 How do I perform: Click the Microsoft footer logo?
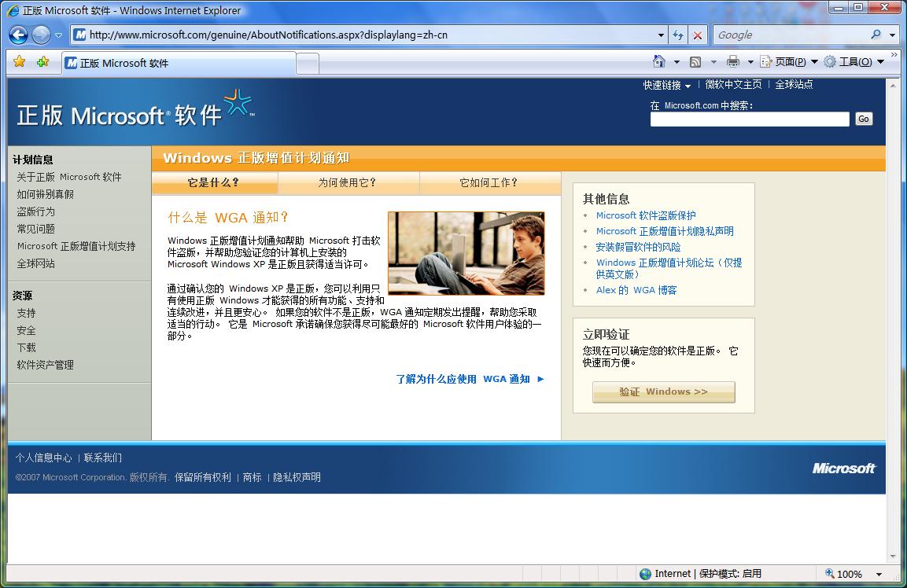pyautogui.click(x=844, y=469)
